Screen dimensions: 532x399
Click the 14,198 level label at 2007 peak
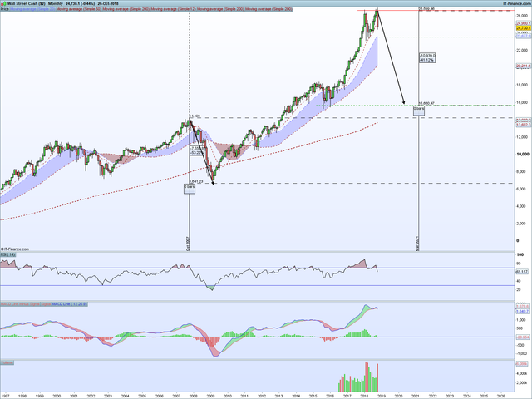195,116
